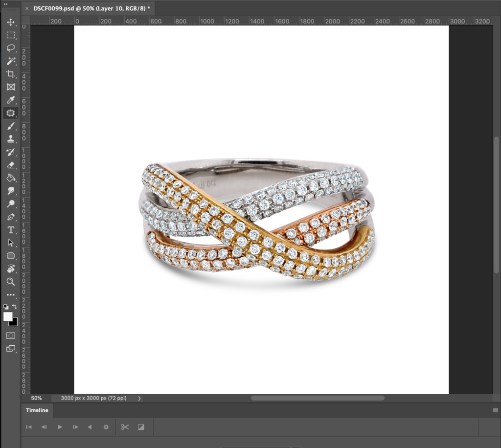The image size is (501, 448).
Task: Expand the collapsed toolbar double arrows
Action: click(x=5, y=4)
